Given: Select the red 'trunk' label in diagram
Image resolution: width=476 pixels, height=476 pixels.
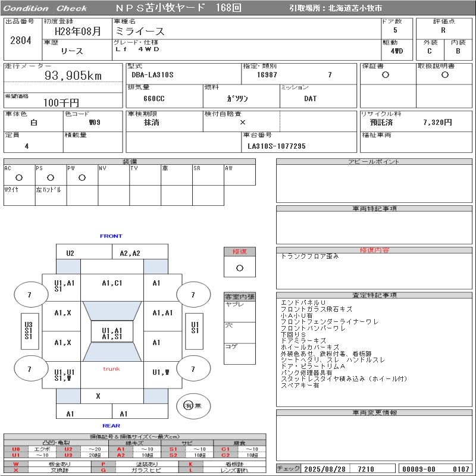Looking at the screenshot, I should tap(111, 369).
